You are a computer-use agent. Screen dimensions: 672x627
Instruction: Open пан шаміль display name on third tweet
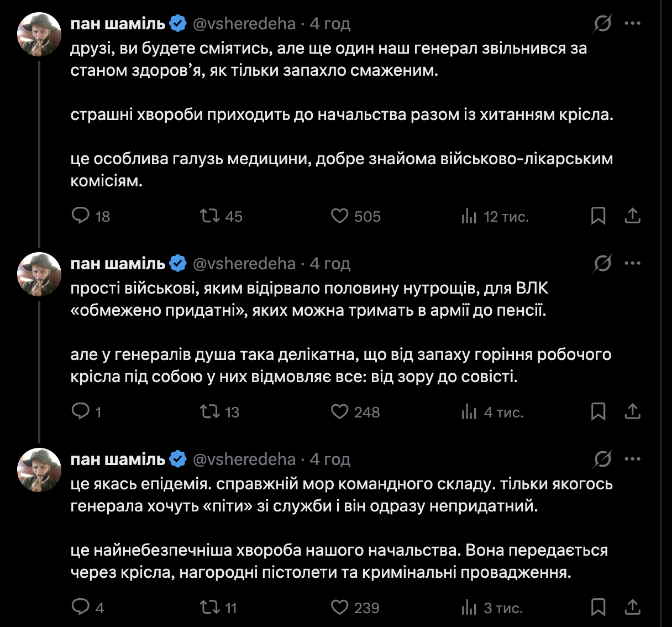pos(118,459)
